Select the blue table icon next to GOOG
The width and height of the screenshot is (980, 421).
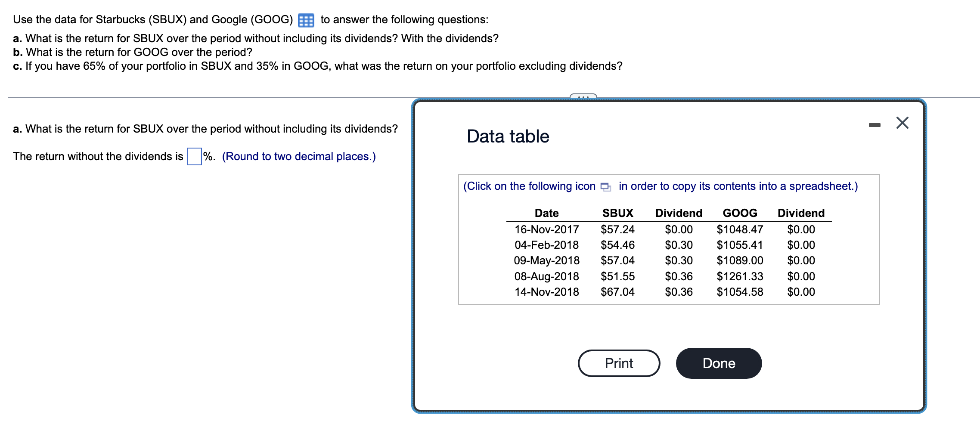(305, 19)
